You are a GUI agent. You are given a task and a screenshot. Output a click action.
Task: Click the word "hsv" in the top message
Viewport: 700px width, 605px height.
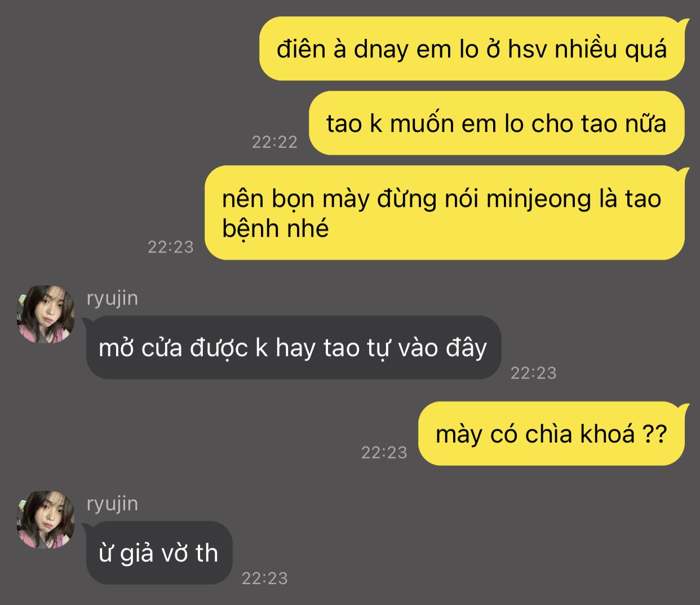[x=528, y=50]
